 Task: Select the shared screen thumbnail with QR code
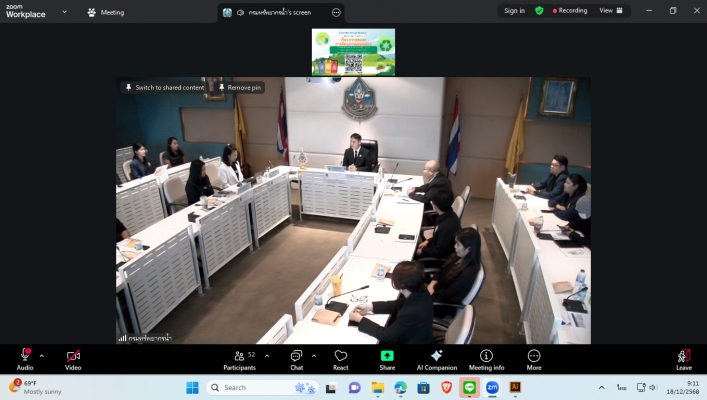pos(353,52)
